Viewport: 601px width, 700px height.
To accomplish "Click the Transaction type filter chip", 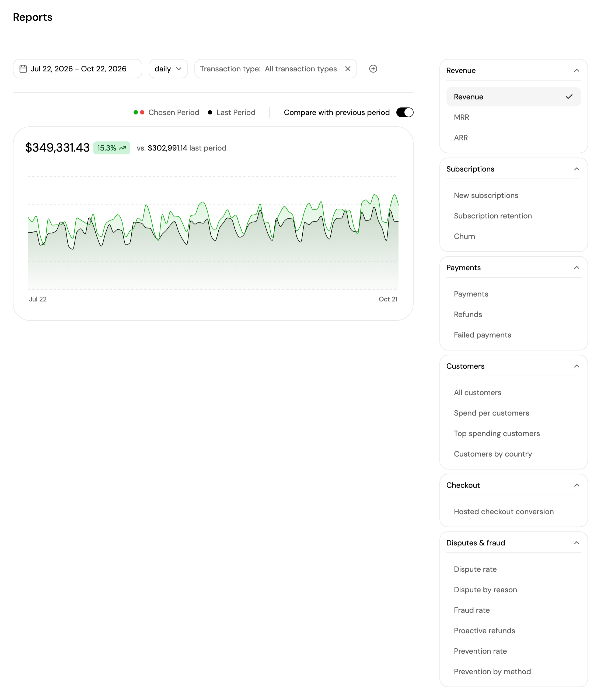I will click(275, 69).
